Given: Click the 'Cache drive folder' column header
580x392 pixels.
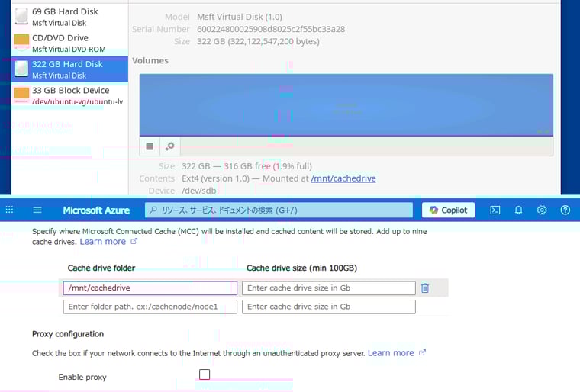Looking at the screenshot, I should click(x=101, y=268).
